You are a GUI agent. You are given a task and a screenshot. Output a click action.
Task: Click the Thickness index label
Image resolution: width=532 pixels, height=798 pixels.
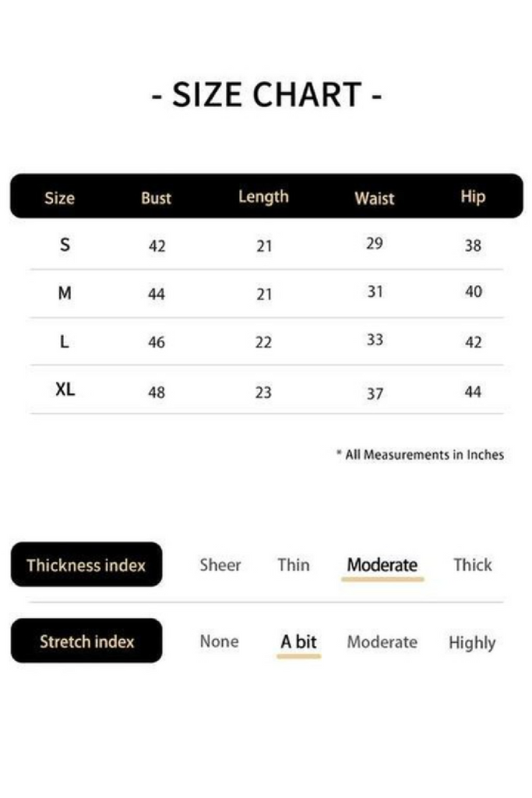86,564
